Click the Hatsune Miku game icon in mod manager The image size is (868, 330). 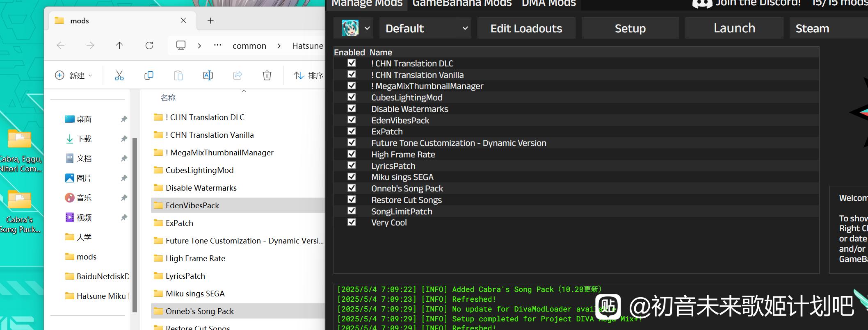point(350,28)
